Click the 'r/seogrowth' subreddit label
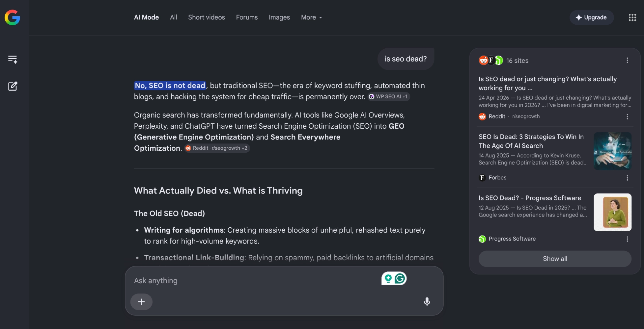 coord(526,116)
